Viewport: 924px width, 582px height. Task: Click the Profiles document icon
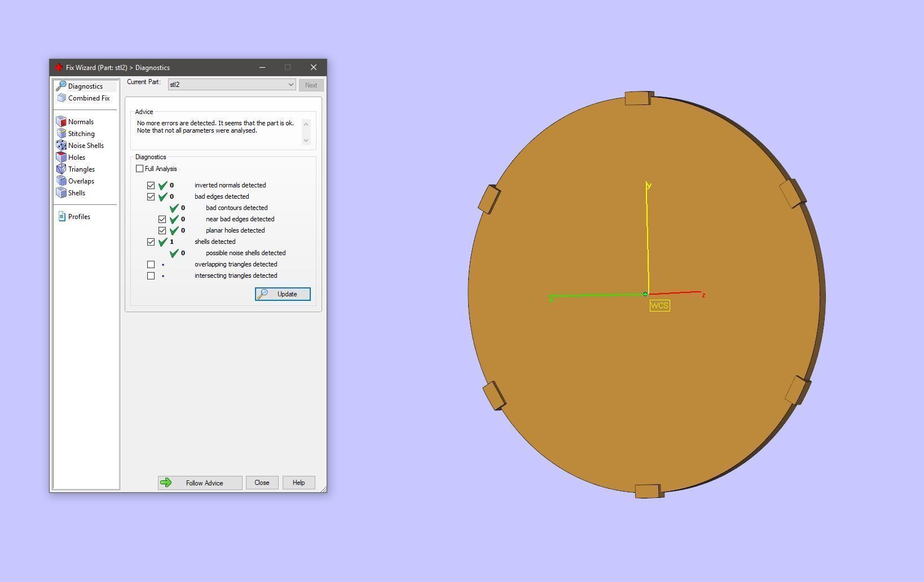(x=61, y=216)
